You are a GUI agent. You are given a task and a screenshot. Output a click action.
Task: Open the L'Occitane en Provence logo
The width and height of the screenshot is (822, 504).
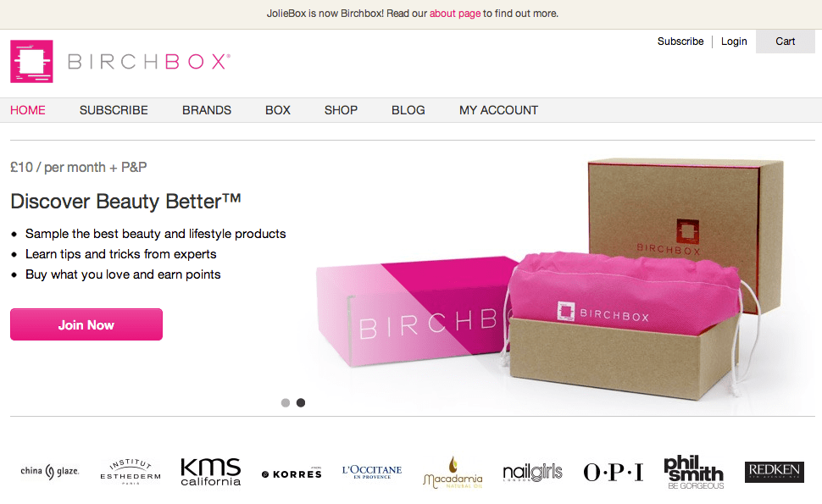(372, 472)
